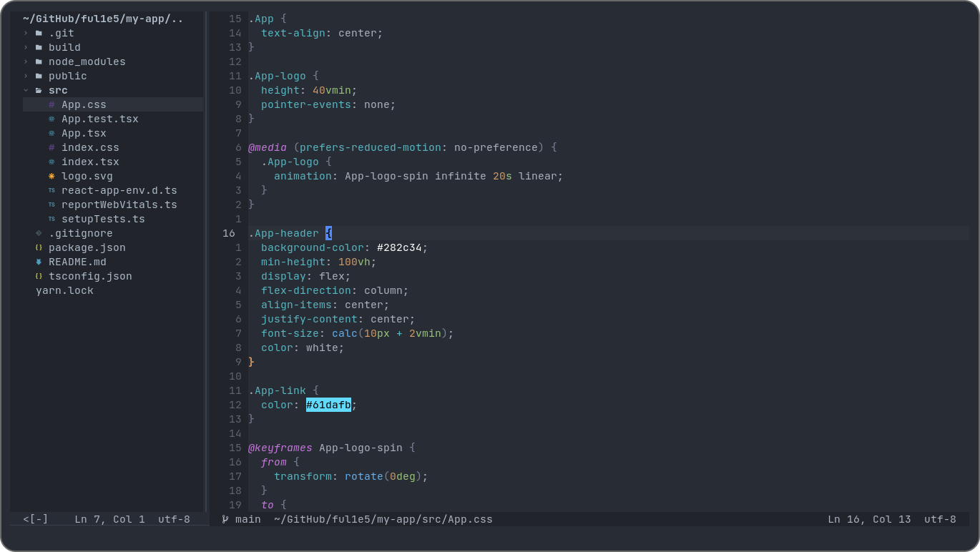Click the markdown icon beside README.md

[38, 262]
